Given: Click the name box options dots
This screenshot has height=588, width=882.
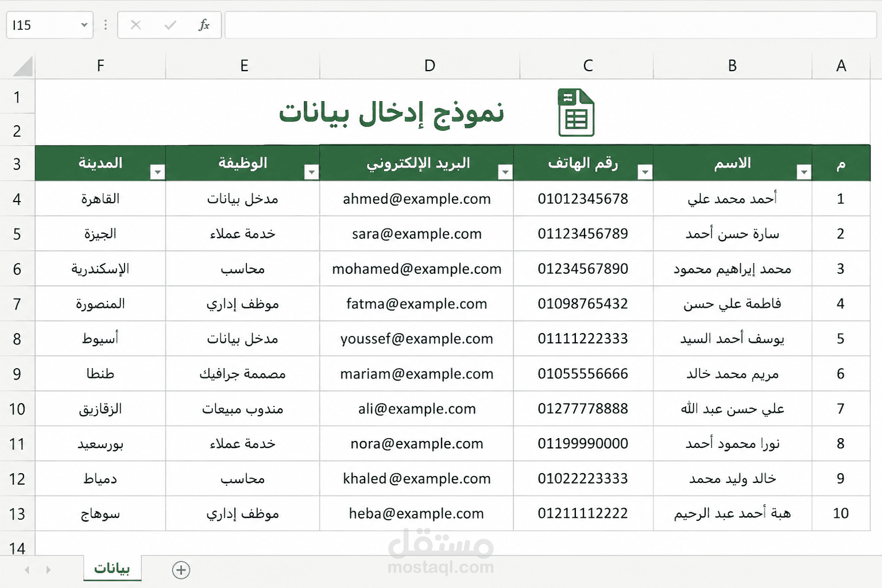Looking at the screenshot, I should pyautogui.click(x=106, y=25).
